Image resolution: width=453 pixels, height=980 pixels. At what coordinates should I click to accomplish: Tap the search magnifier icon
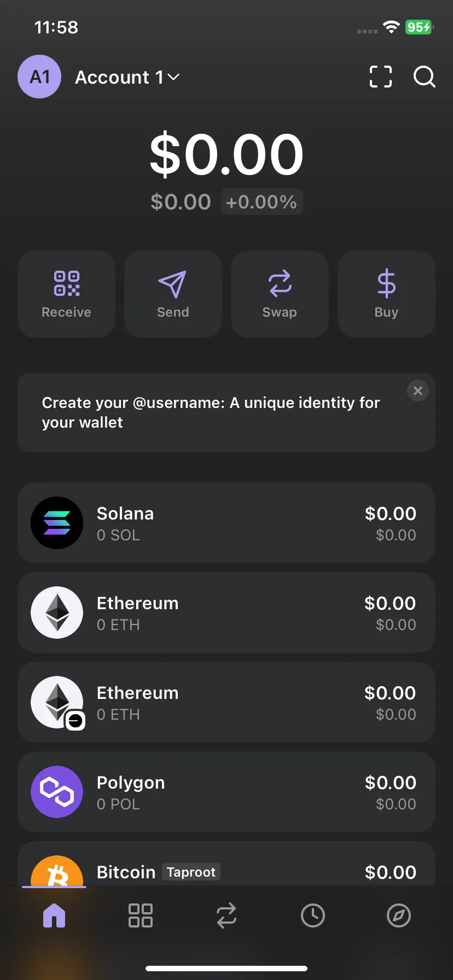coord(425,77)
